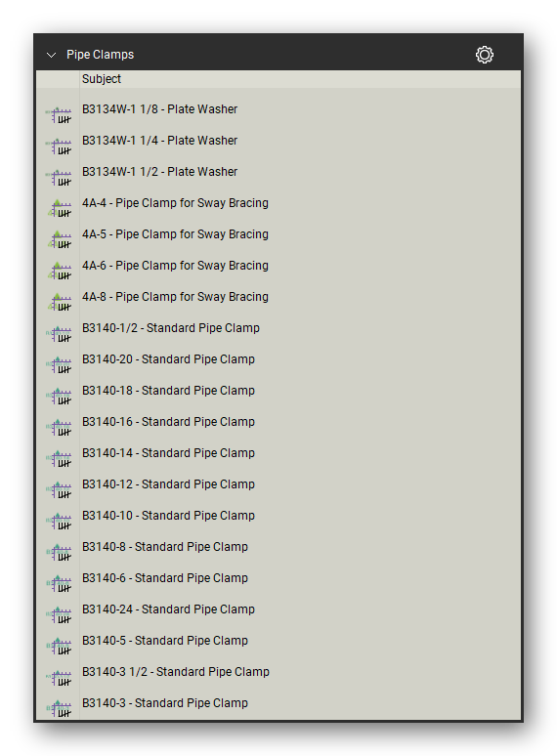Image resolution: width=557 pixels, height=756 pixels.
Task: Collapse the Pipe Clamps tool set
Action: [51, 55]
